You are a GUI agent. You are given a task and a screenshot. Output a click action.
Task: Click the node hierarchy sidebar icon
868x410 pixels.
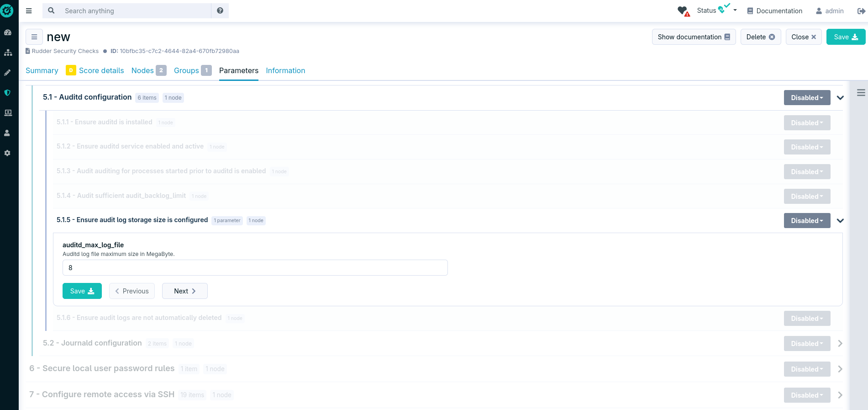8,53
